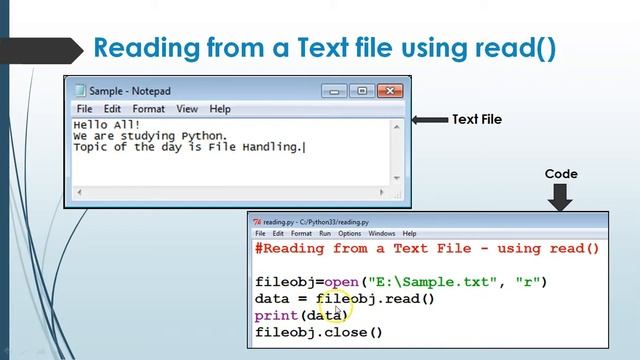Click the print(data) code line
Viewport: 640px width, 360px height.
(301, 316)
